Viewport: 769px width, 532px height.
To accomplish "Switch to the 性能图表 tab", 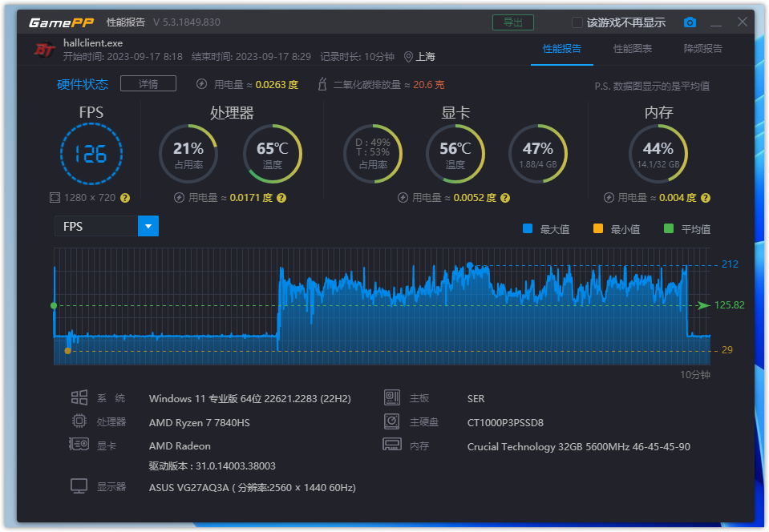I will [x=633, y=49].
